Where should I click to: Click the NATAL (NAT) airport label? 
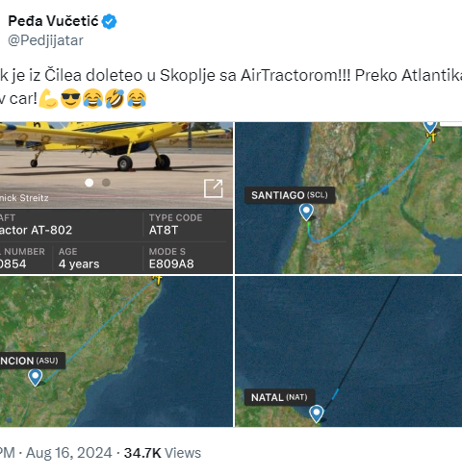279,397
